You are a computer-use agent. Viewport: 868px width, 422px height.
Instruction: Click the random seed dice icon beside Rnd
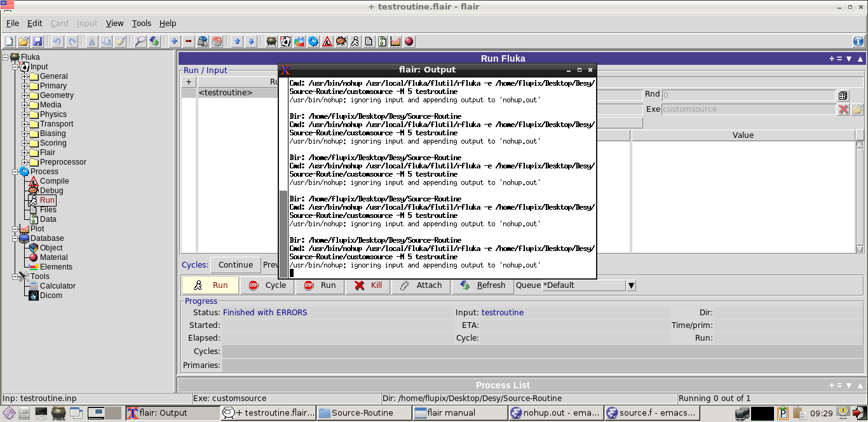[x=843, y=95]
